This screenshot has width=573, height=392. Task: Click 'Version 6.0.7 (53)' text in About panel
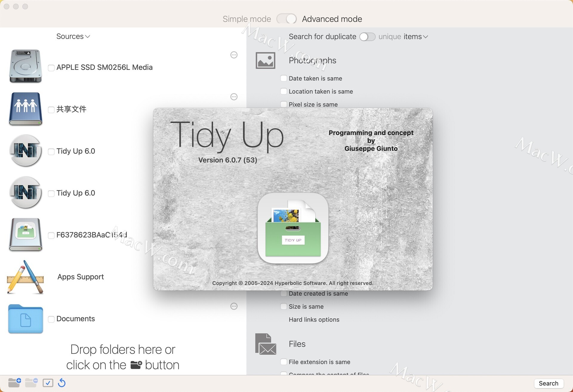(x=228, y=160)
